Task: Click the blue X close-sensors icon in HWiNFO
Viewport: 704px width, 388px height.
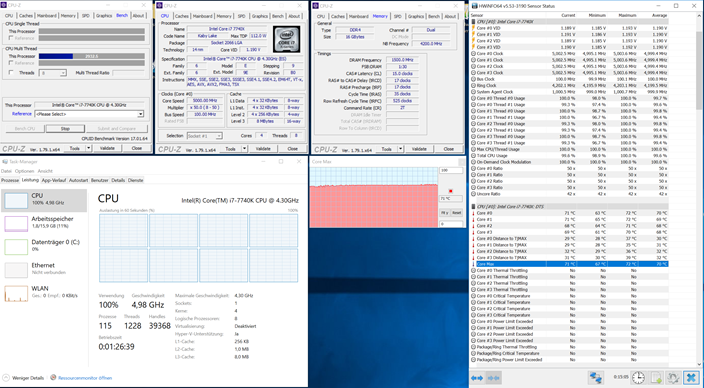Action: point(691,378)
